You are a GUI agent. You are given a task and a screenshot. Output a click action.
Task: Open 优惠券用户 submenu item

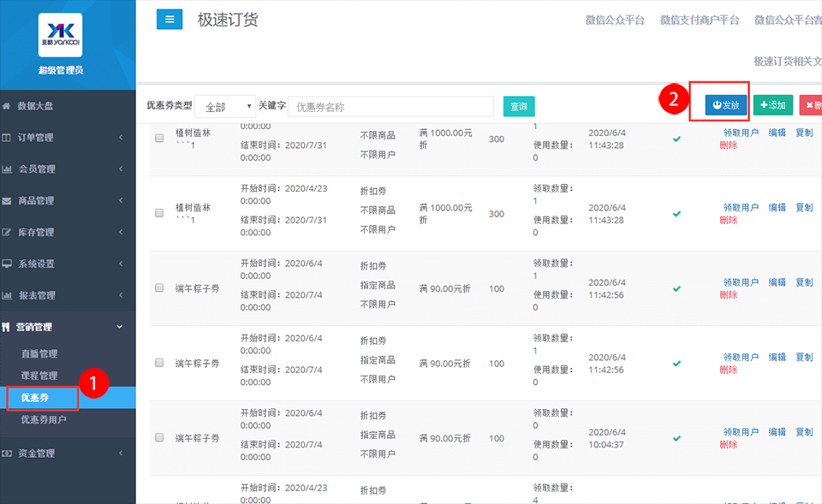pos(44,419)
